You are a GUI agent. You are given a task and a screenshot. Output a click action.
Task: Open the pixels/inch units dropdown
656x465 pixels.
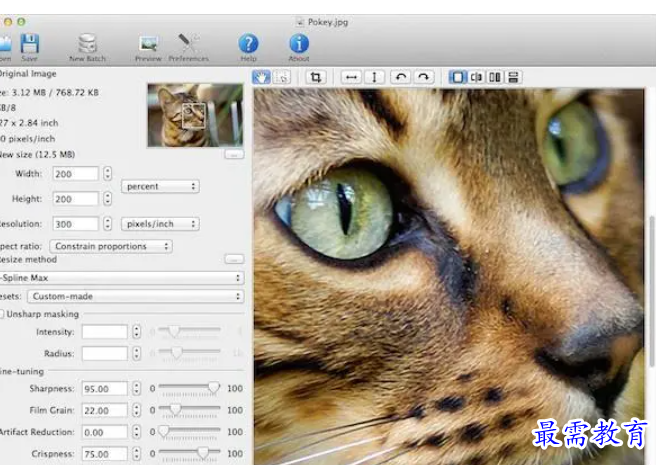[x=160, y=224]
